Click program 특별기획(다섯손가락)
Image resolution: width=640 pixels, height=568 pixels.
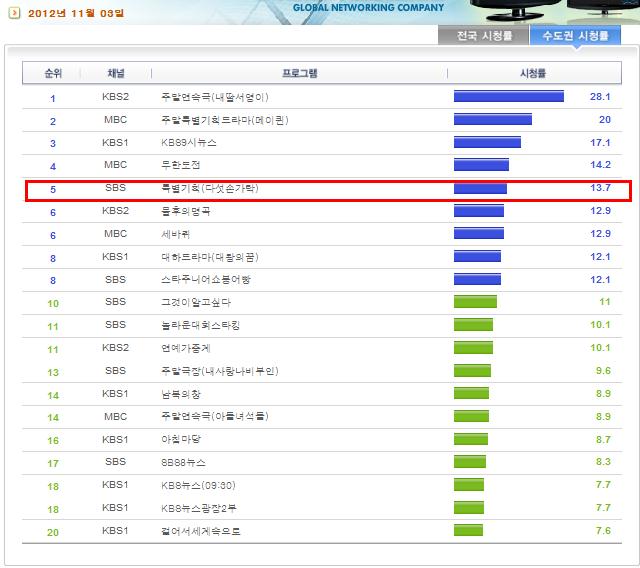pyautogui.click(x=210, y=188)
